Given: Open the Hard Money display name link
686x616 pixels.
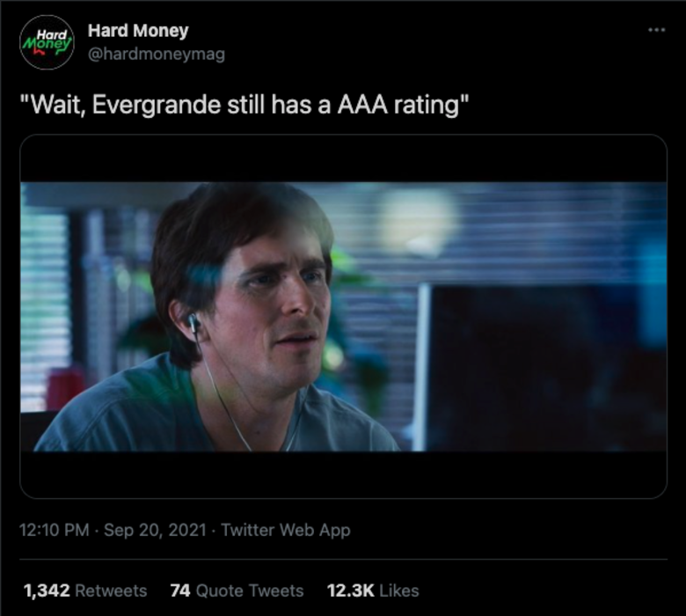Looking at the screenshot, I should (x=138, y=31).
